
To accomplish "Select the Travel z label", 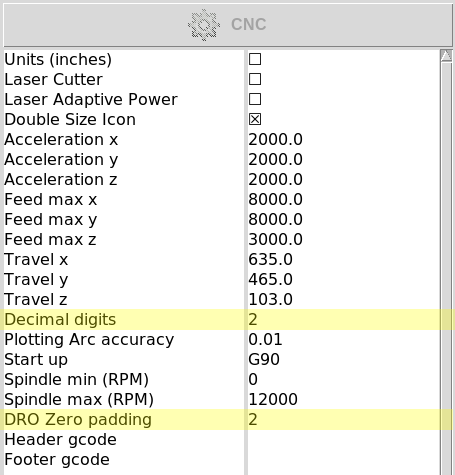I will coord(36,299).
